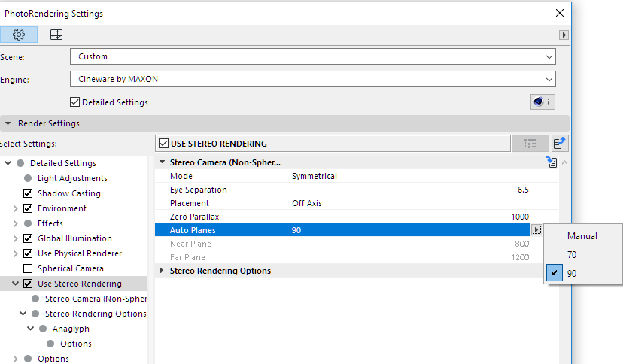The height and width of the screenshot is (364, 623).
Task: Choose Manual from the Auto Planes menu
Action: [x=582, y=236]
